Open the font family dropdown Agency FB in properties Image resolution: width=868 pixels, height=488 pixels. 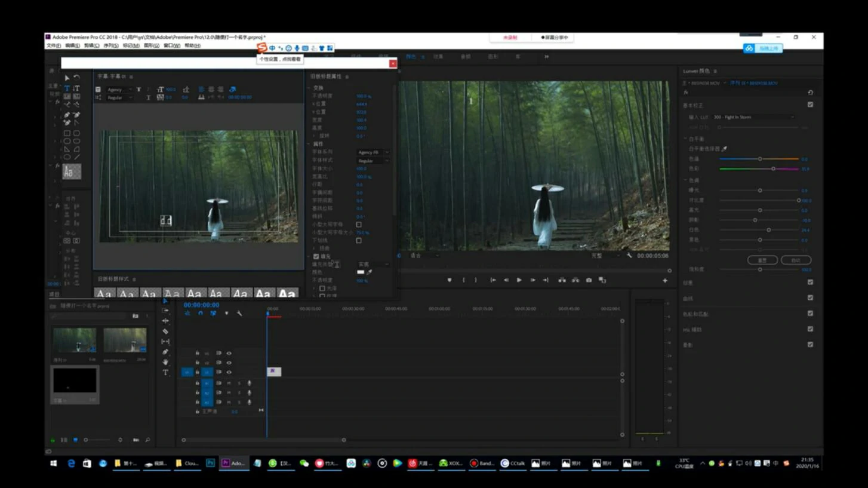(373, 152)
